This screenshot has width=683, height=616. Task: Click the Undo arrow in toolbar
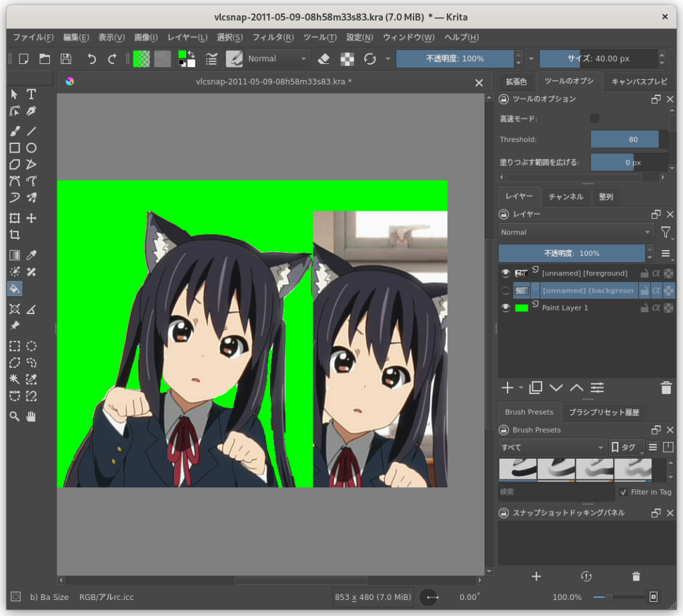[91, 59]
